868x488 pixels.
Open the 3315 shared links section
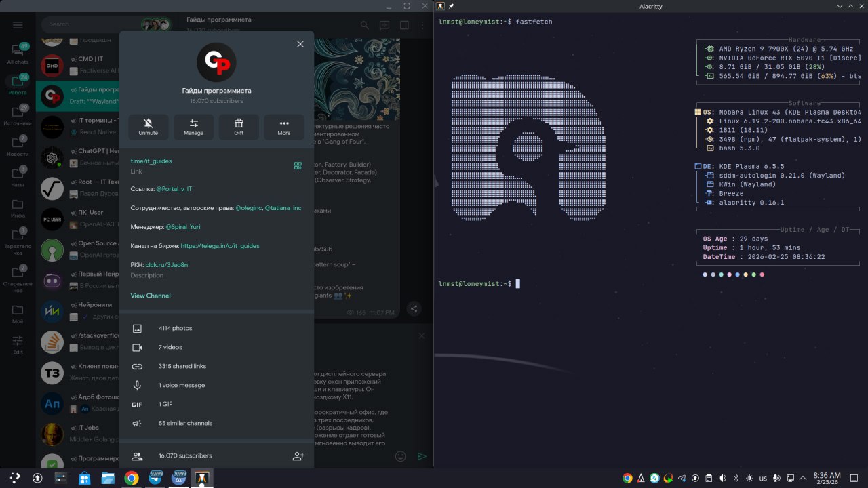click(x=182, y=366)
